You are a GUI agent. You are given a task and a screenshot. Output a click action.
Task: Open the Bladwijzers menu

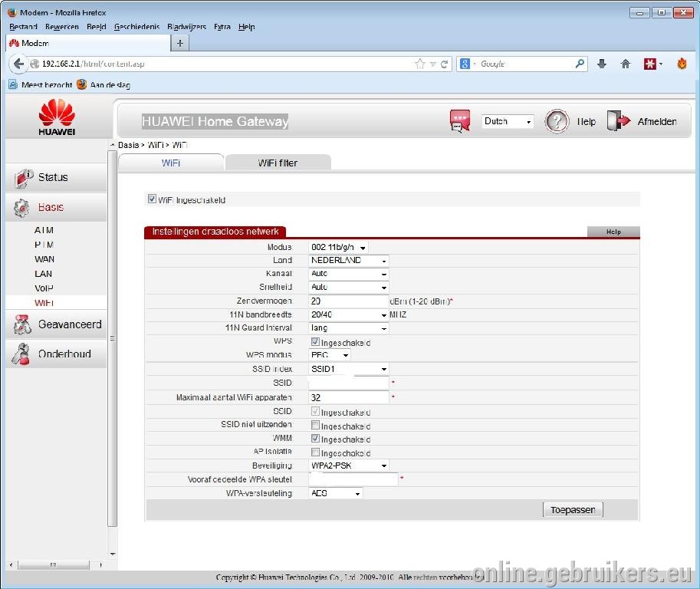coord(186,27)
